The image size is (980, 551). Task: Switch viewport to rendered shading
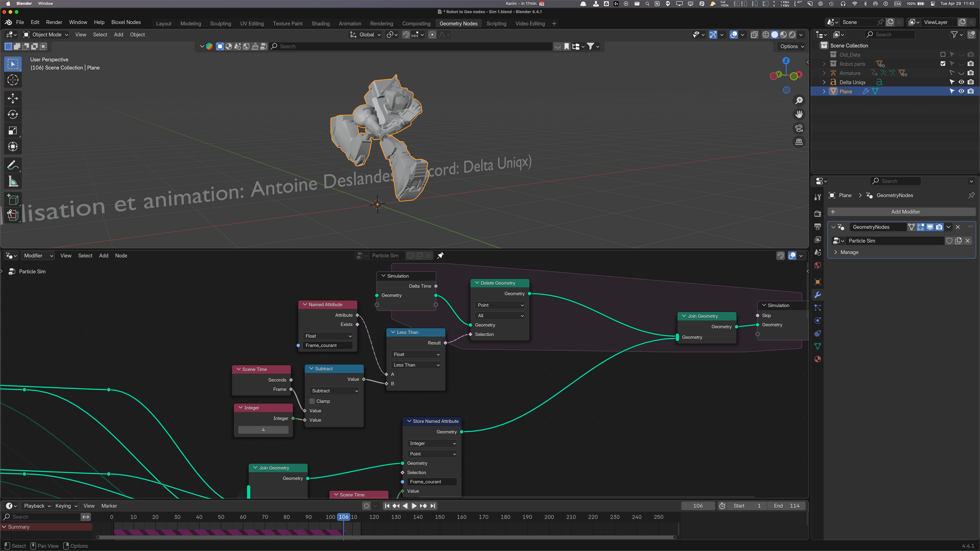pos(792,35)
